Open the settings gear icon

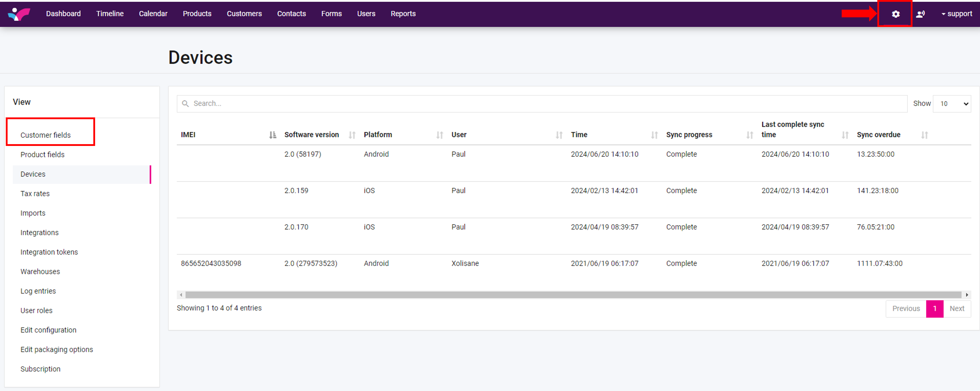click(x=896, y=14)
